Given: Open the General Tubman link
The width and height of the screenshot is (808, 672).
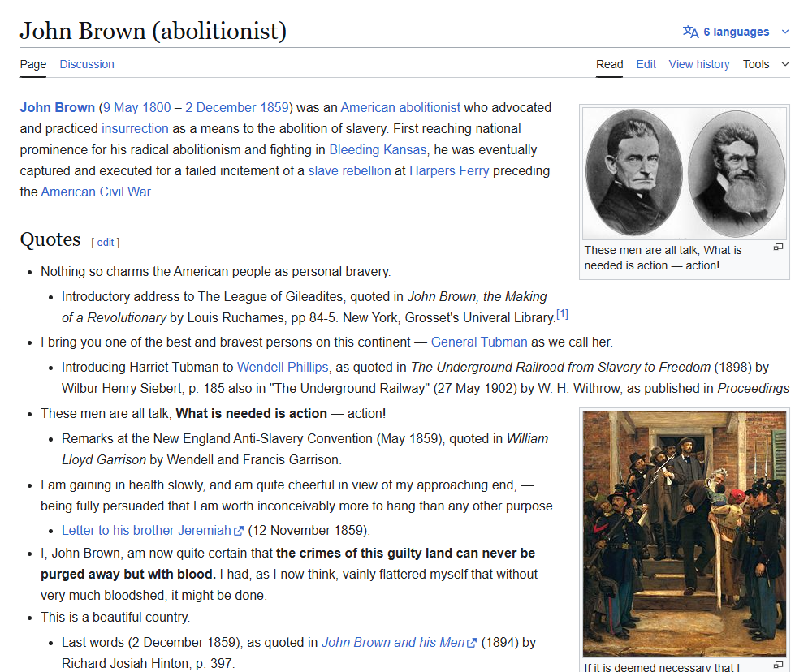Looking at the screenshot, I should point(479,342).
